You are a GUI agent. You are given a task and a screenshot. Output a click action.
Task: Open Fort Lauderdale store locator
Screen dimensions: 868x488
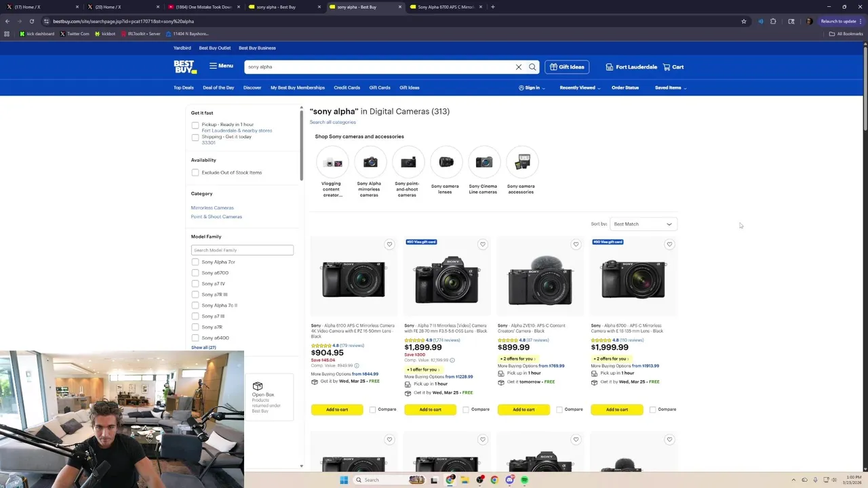[x=631, y=67]
